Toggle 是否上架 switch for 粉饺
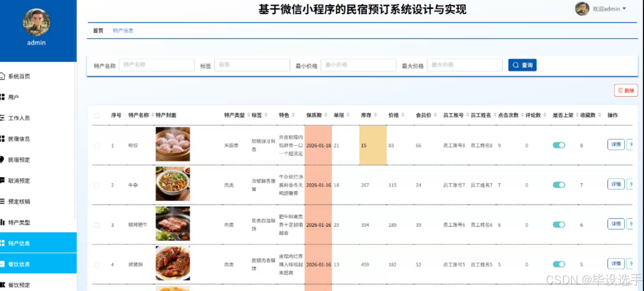The image size is (644, 291). click(x=559, y=145)
